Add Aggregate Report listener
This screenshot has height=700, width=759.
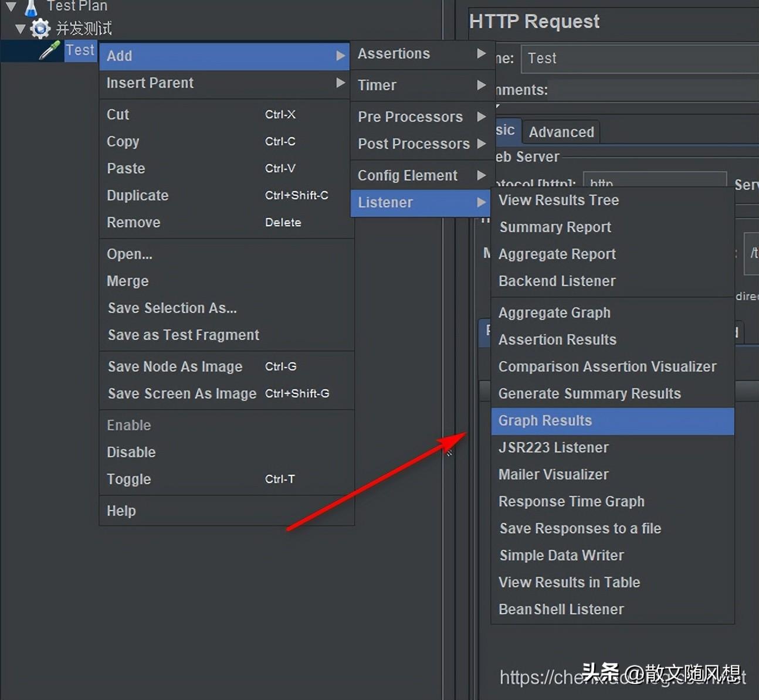click(612, 254)
